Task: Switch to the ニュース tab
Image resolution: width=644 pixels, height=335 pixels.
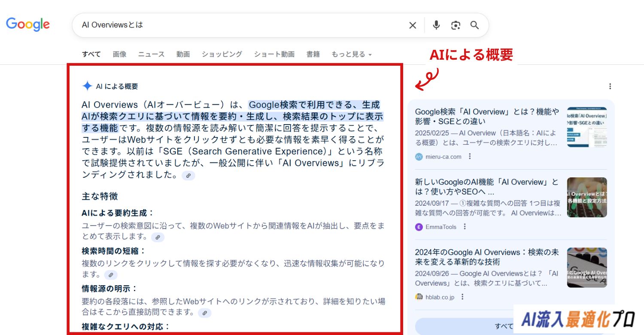Action: pos(151,54)
